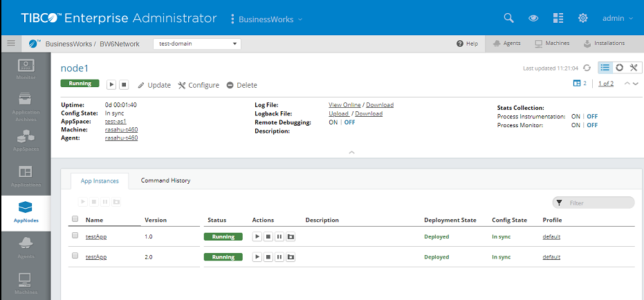644x300 pixels.
Task: Open AppSpaces in the left sidebar
Action: click(26, 140)
